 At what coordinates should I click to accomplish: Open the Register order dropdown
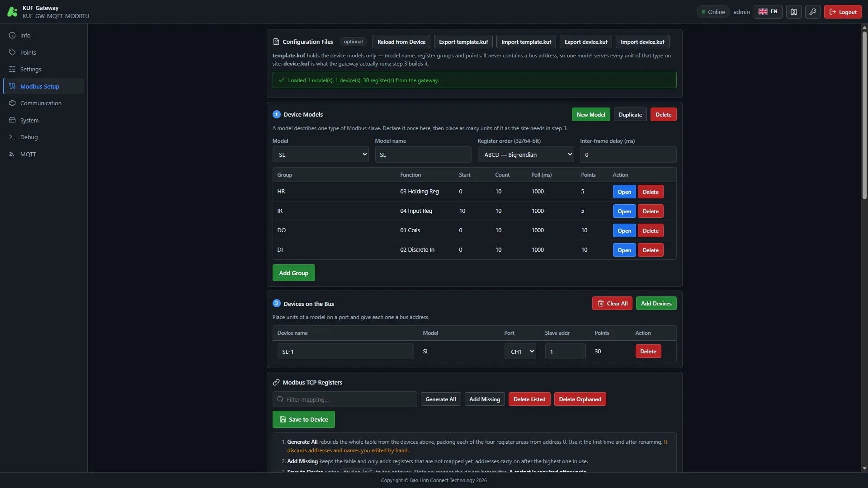(526, 155)
